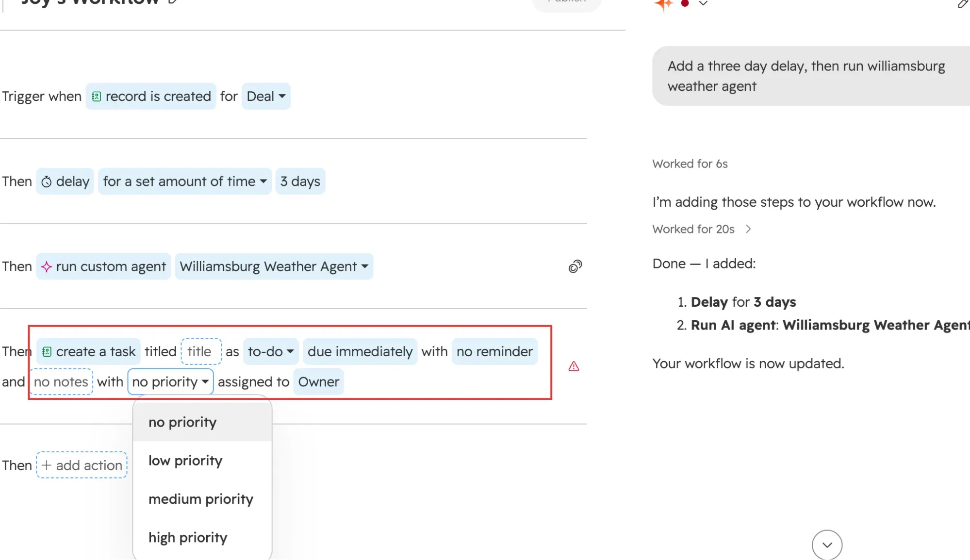The width and height of the screenshot is (970, 560).
Task: Click the task title input field
Action: pos(201,351)
